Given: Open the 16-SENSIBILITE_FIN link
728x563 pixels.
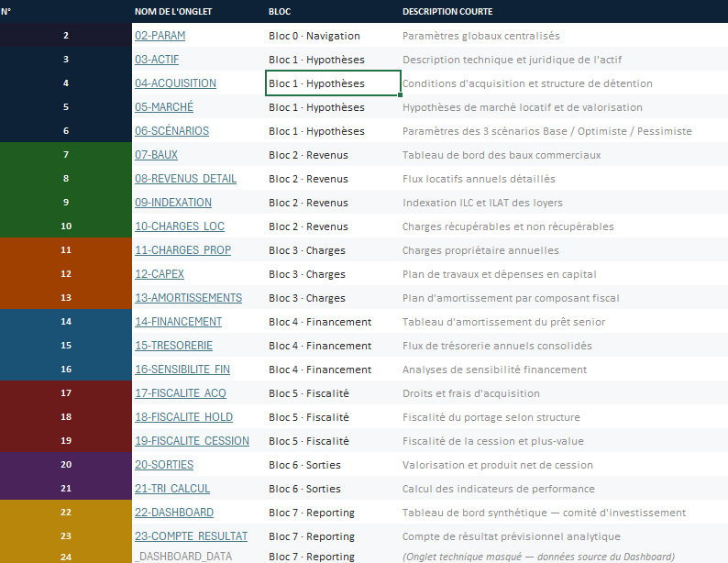Looking at the screenshot, I should (x=182, y=369).
